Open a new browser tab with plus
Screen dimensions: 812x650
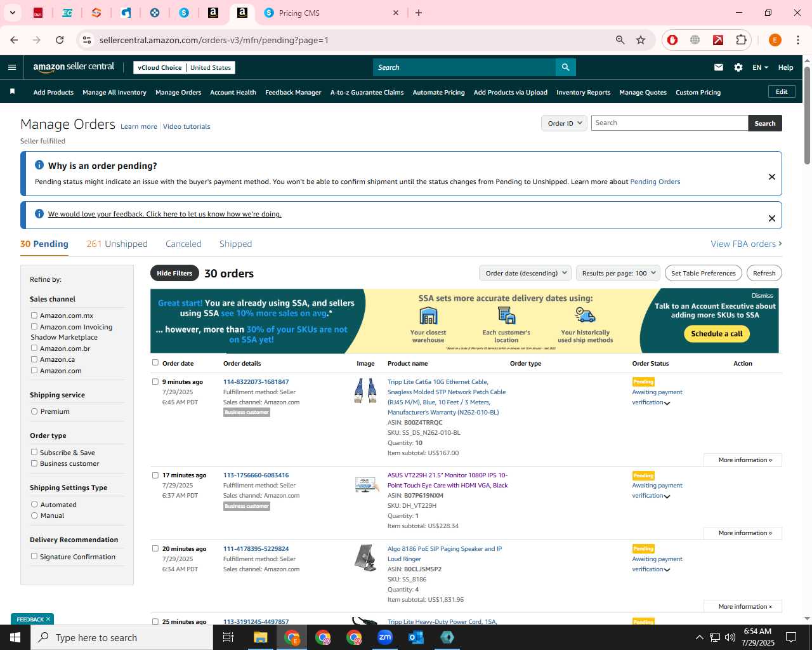(419, 13)
